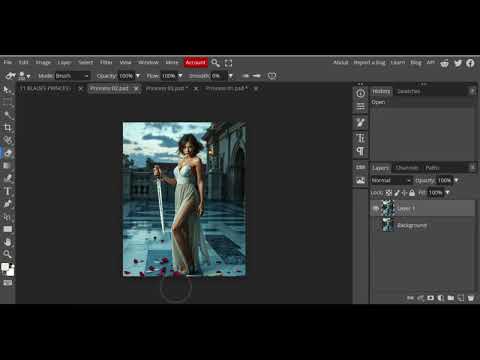Delete layer using trash icon
Image resolution: width=480 pixels, height=360 pixels.
point(471,298)
